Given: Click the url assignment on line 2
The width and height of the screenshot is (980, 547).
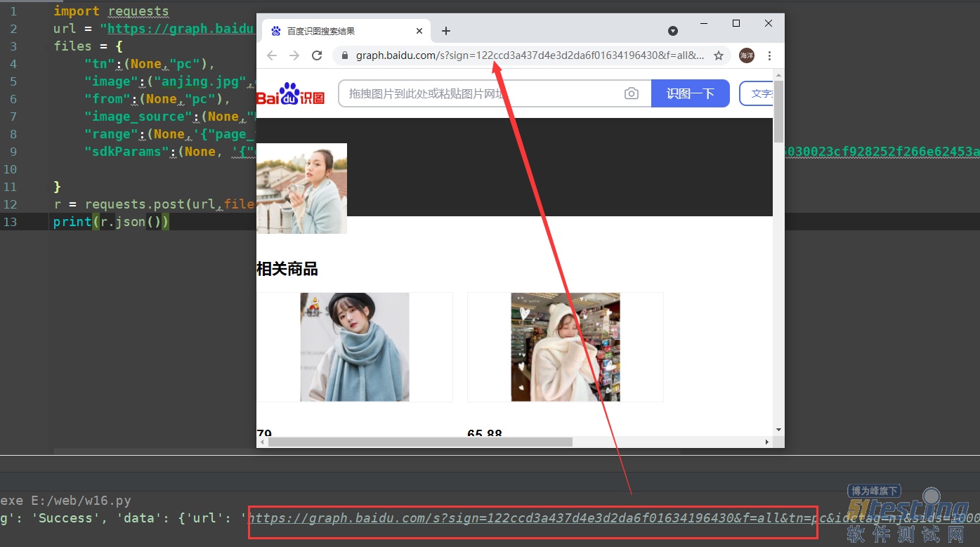Looking at the screenshot, I should tap(154, 29).
